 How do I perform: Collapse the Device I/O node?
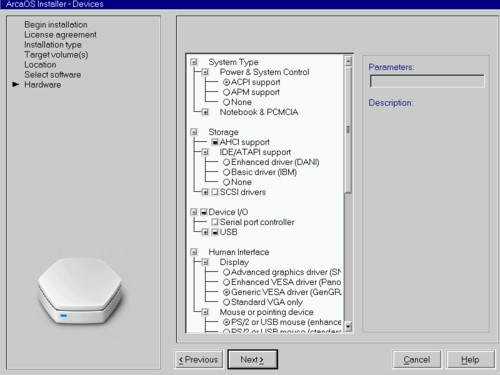tap(194, 212)
